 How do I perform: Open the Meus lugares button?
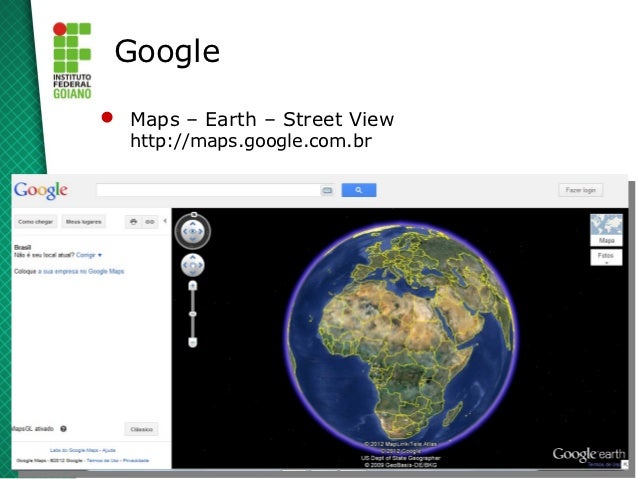(x=83, y=222)
